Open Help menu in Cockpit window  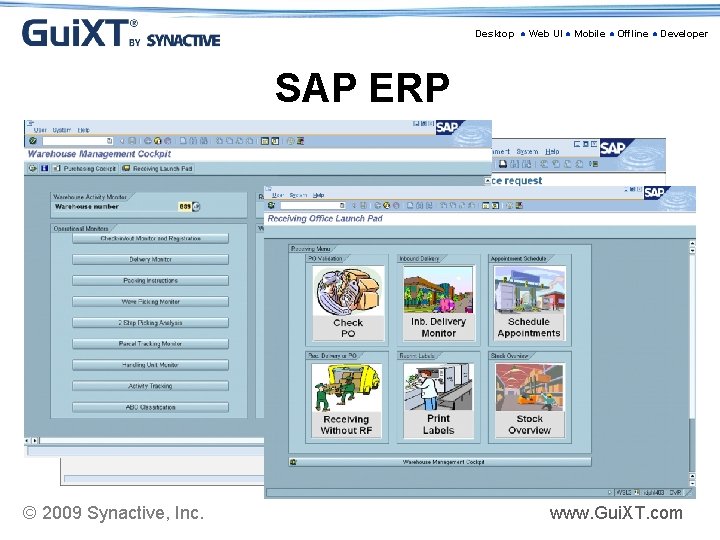click(83, 130)
